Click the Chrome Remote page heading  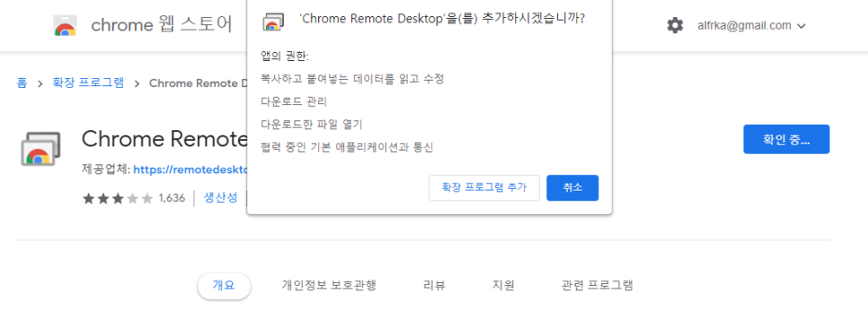click(164, 139)
